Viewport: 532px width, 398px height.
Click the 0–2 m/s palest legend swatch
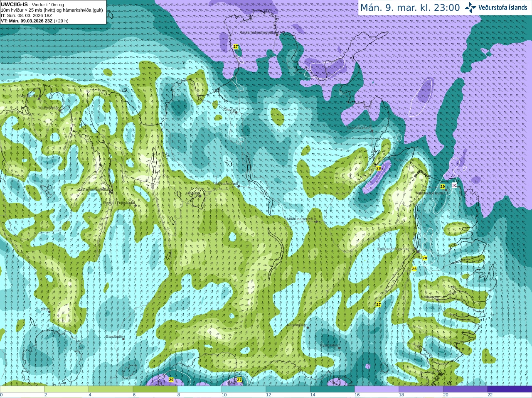click(x=22, y=389)
